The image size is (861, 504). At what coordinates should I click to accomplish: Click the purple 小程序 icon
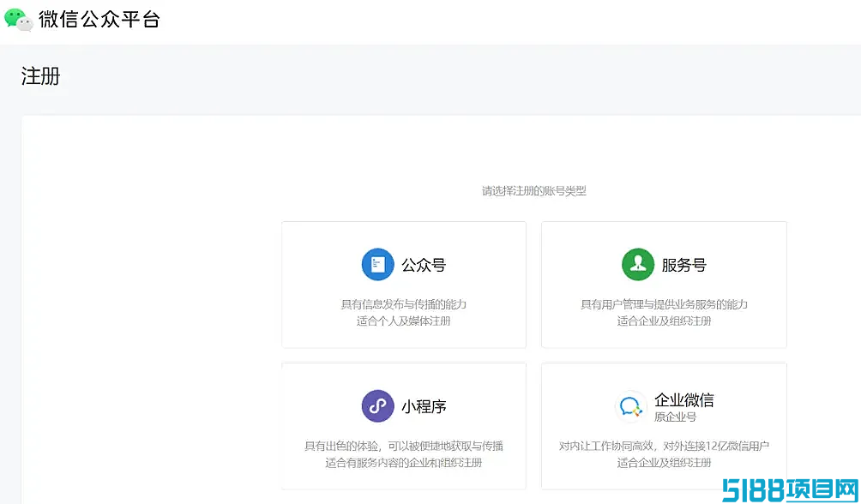pyautogui.click(x=378, y=406)
